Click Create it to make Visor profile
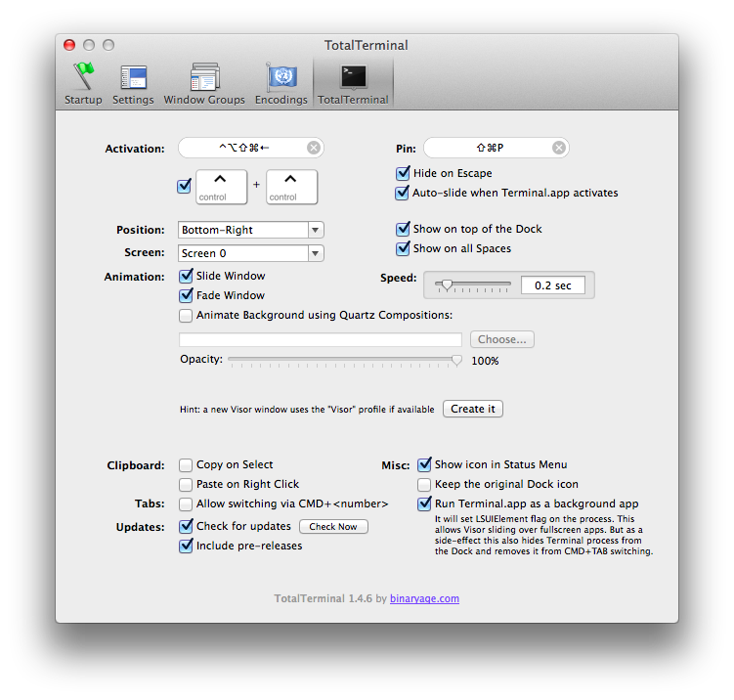 coord(473,409)
